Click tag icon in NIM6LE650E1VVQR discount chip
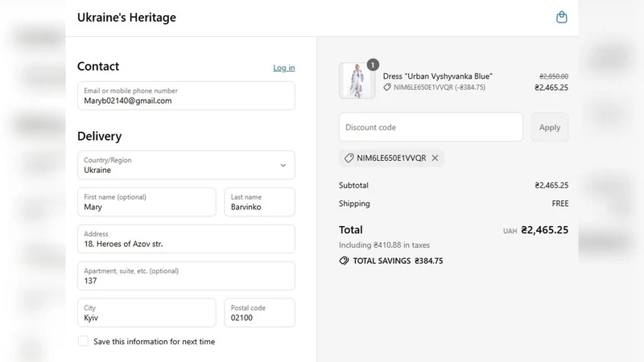 [x=349, y=158]
